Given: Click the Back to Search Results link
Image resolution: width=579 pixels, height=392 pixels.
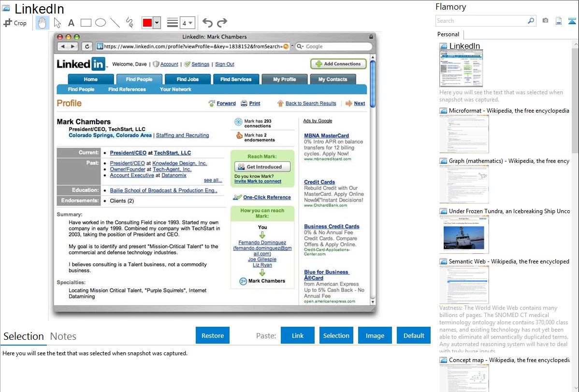Looking at the screenshot, I should [x=311, y=103].
